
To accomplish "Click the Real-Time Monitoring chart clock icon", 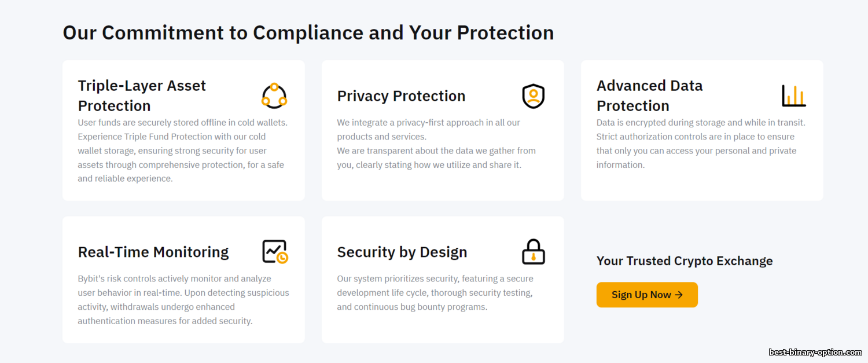I will [x=275, y=252].
